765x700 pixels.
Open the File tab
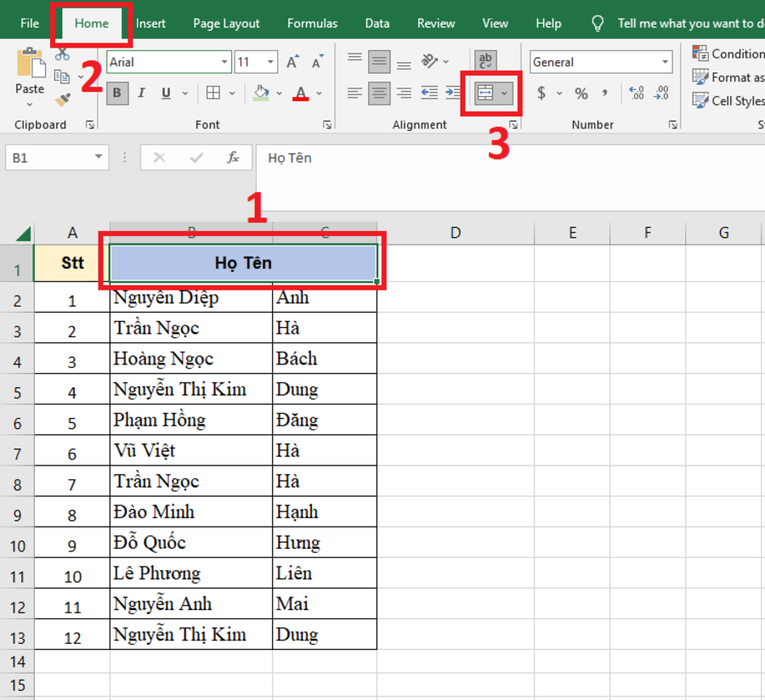(x=30, y=24)
